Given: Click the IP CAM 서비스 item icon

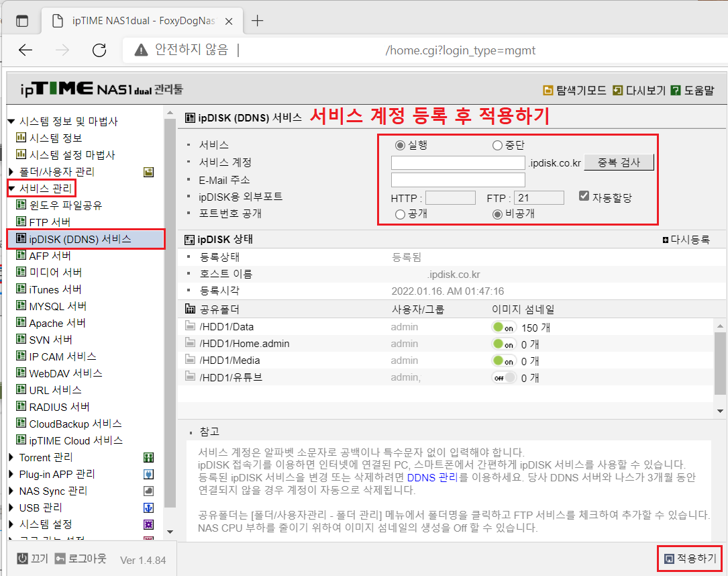Looking at the screenshot, I should tap(21, 356).
